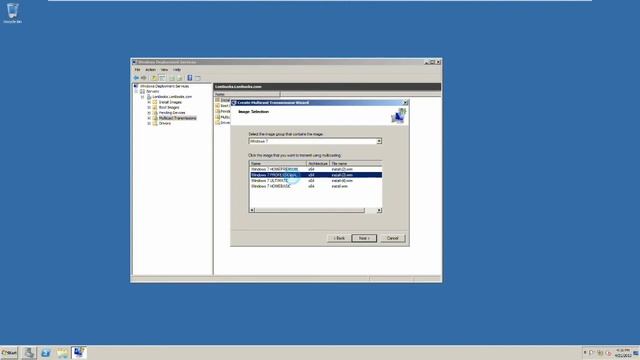Viewport: 640px width, 360px height.
Task: Expand the Drivers node
Action: tap(149, 123)
